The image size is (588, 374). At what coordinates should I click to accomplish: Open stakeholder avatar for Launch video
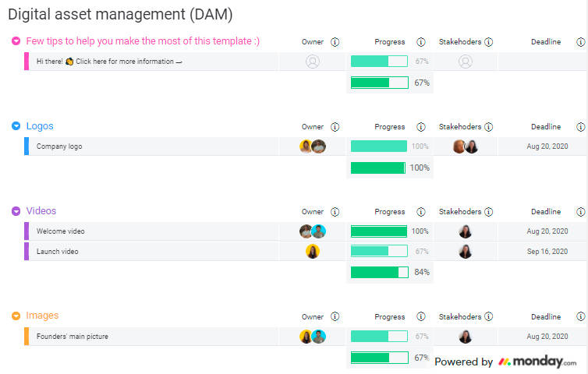pyautogui.click(x=466, y=252)
